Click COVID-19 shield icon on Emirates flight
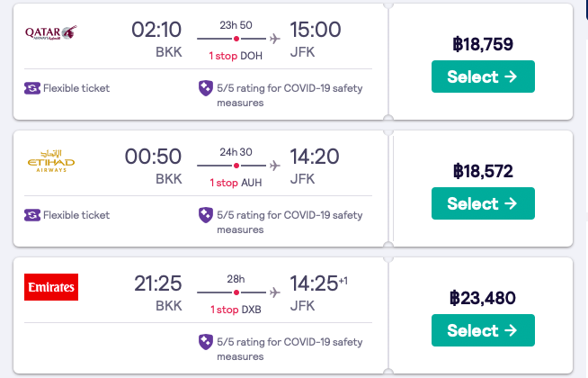588x378 pixels. click(206, 342)
